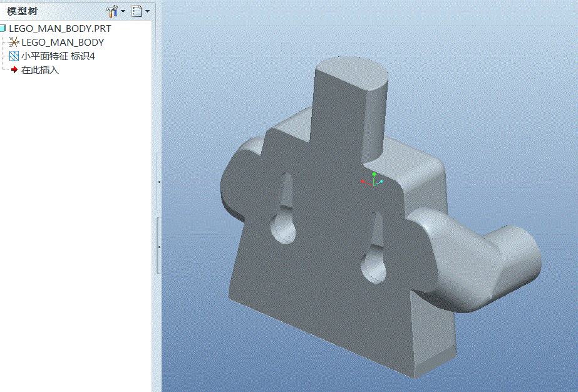The height and width of the screenshot is (392, 578).
Task: Click the 模型树 panel title
Action: [x=22, y=11]
